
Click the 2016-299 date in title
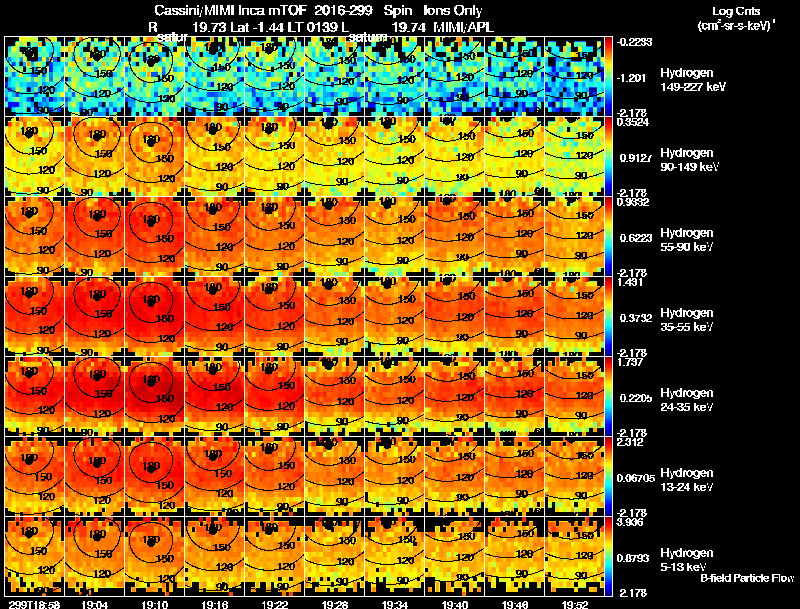click(x=343, y=10)
